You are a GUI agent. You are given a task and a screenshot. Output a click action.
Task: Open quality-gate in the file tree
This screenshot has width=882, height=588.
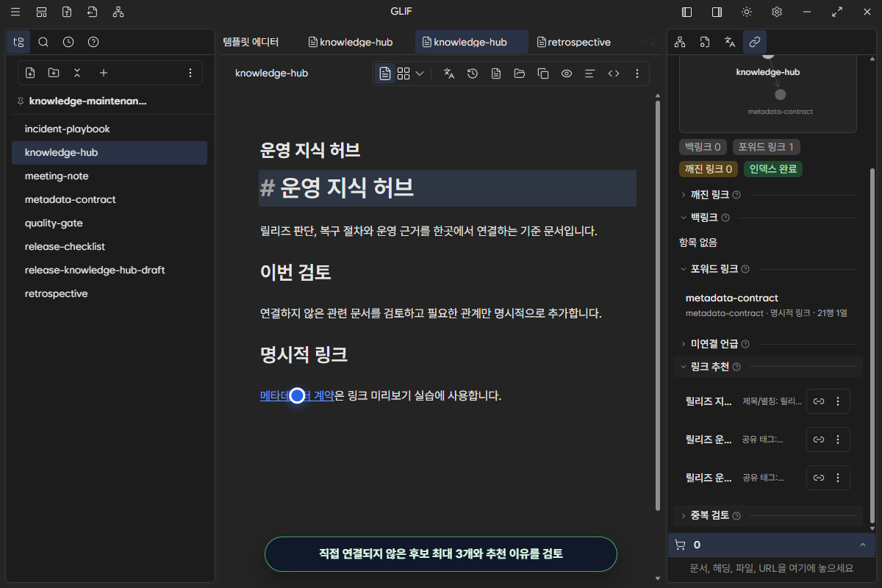110,223
